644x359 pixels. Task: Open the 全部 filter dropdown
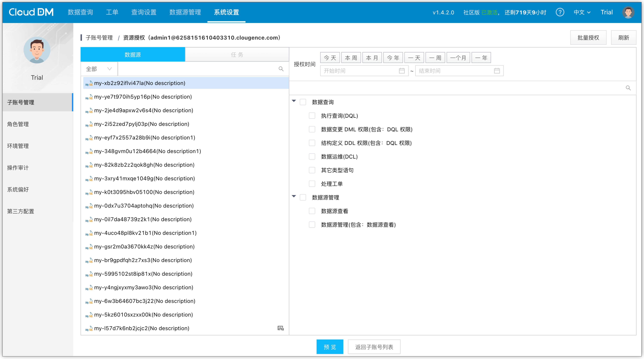[x=99, y=69]
